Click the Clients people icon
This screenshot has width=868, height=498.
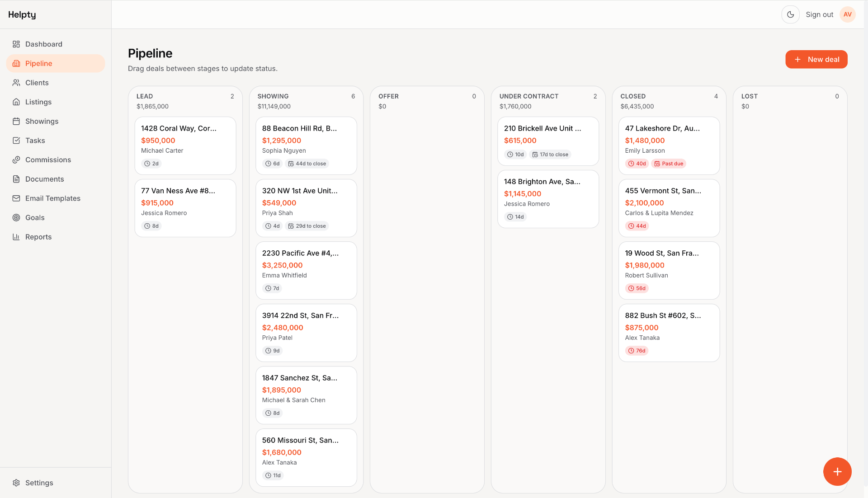click(16, 83)
